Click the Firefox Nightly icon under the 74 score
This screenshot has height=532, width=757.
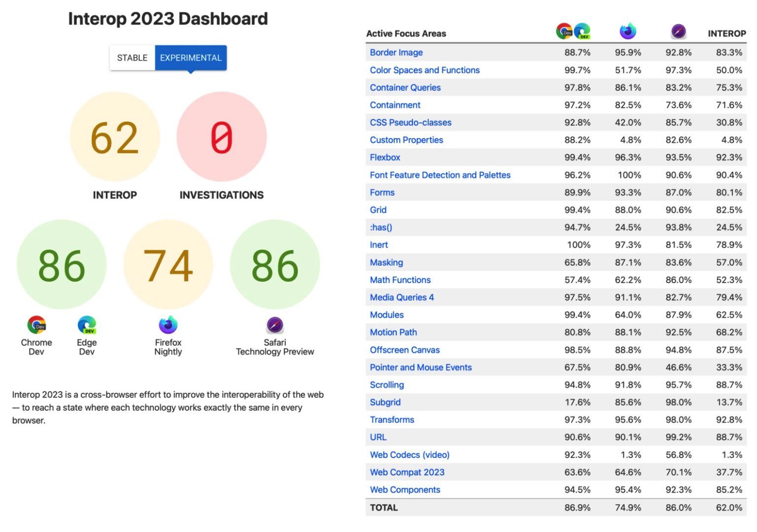point(168,325)
